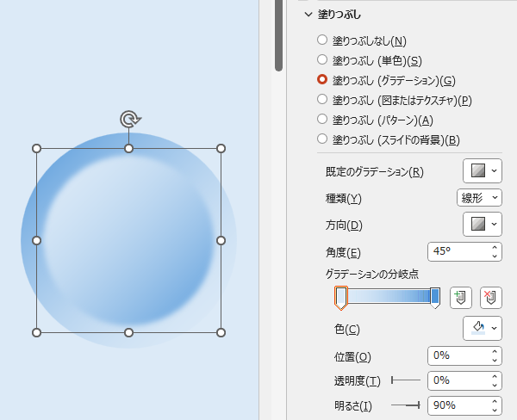Click the top-left resize handle of the shape
The width and height of the screenshot is (517, 420).
point(36,149)
